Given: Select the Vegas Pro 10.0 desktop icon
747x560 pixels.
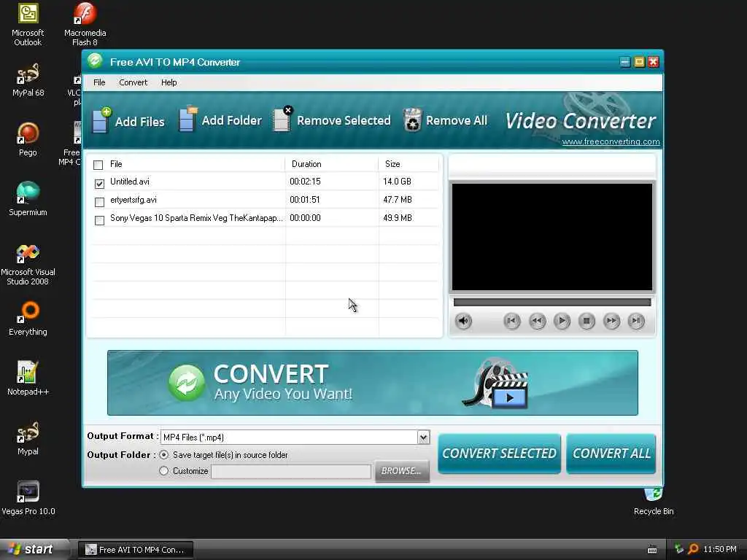Looking at the screenshot, I should [28, 498].
